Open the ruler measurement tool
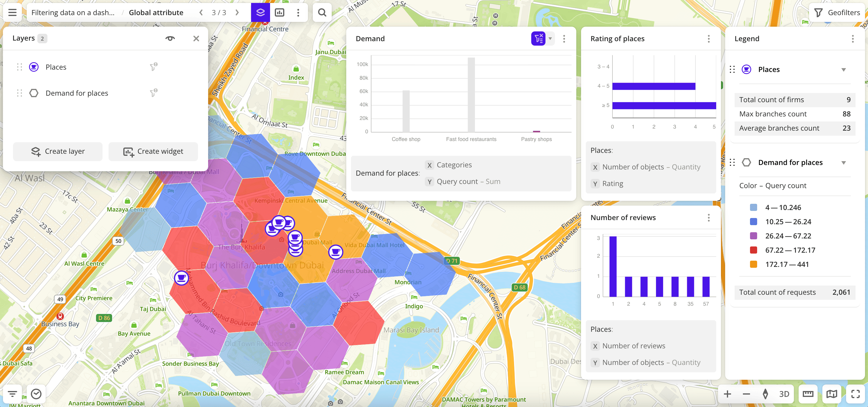The image size is (868, 407). 808,394
